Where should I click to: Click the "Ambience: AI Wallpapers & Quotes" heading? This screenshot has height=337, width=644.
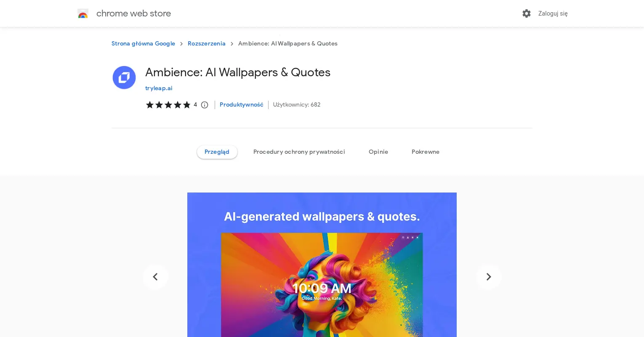(237, 72)
